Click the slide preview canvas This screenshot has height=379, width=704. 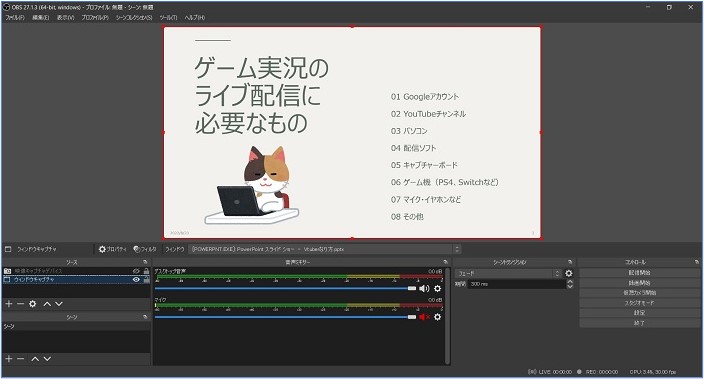[x=352, y=132]
